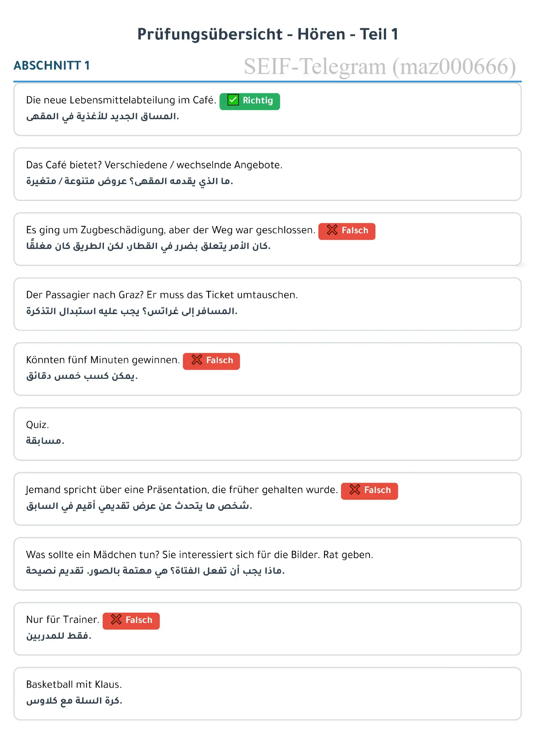Image resolution: width=535 pixels, height=756 pixels.
Task: Click the Was sollte ein Mädchen tun text
Action: click(x=199, y=554)
